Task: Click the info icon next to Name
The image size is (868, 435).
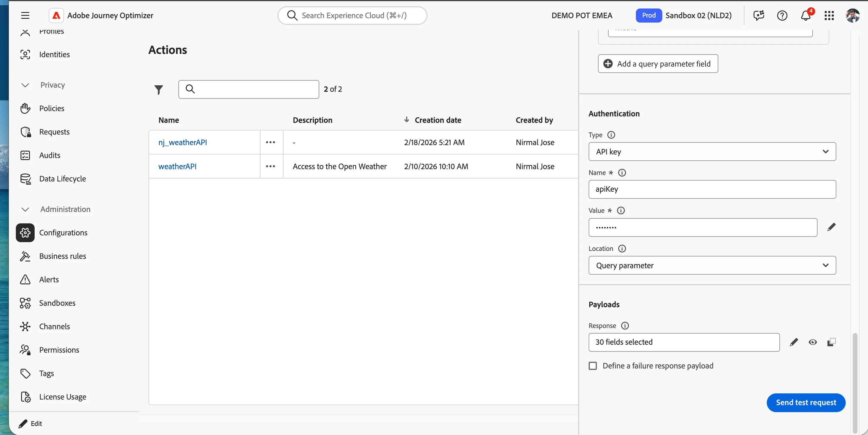Action: (622, 173)
